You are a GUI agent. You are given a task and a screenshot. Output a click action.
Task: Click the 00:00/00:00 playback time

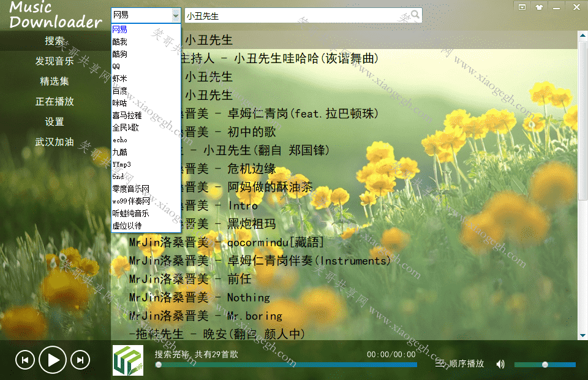coord(391,354)
